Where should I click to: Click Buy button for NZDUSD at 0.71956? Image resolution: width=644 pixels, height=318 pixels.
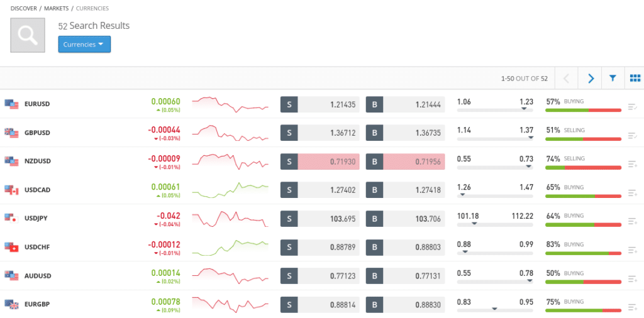point(405,162)
